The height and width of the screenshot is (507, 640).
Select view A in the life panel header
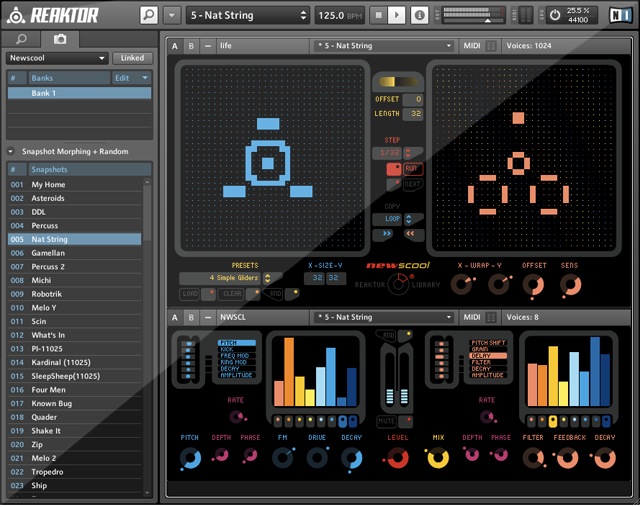(x=175, y=46)
